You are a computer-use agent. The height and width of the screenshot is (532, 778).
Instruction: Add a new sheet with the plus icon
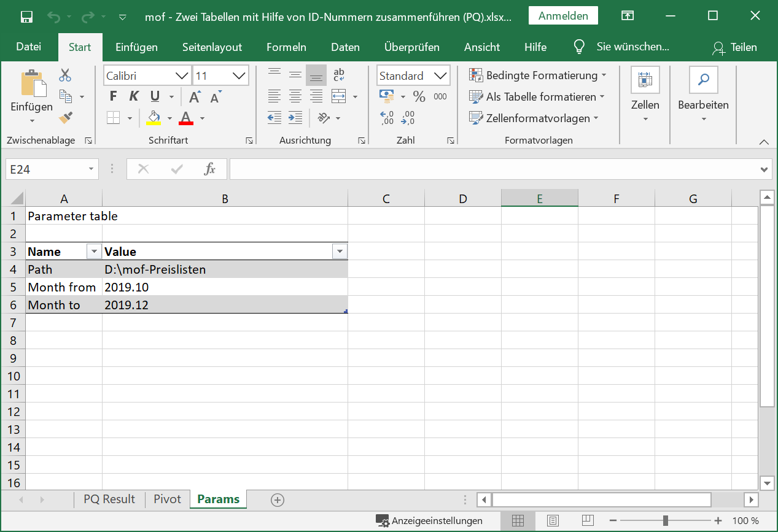tap(278, 500)
